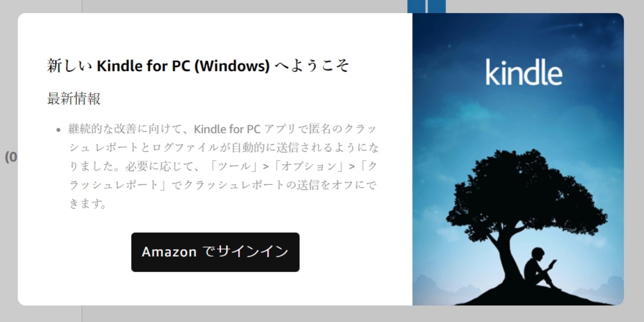The height and width of the screenshot is (322, 644).
Task: Click the Kindle for PC アプリ text in the notice
Action: coord(244,129)
